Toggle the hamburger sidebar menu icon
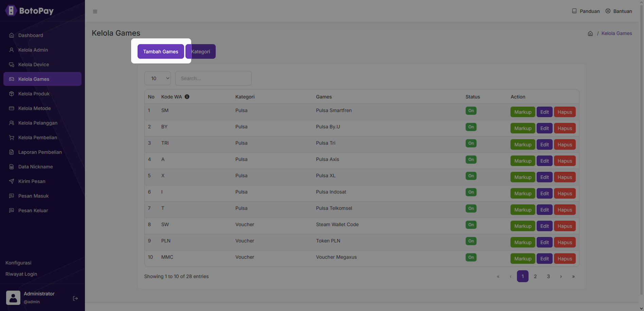The image size is (644, 311). coord(95,12)
